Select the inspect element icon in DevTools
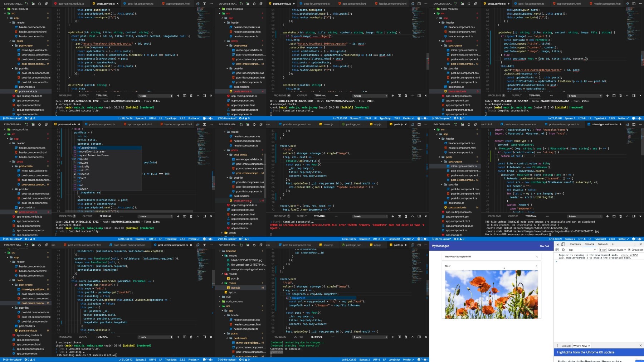The width and height of the screenshot is (644, 362). (x=557, y=244)
